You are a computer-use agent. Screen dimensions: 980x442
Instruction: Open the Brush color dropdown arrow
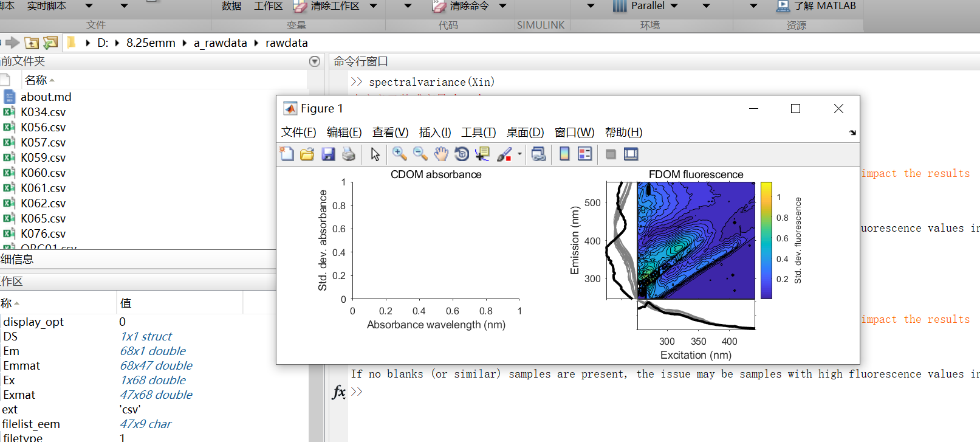pos(519,154)
